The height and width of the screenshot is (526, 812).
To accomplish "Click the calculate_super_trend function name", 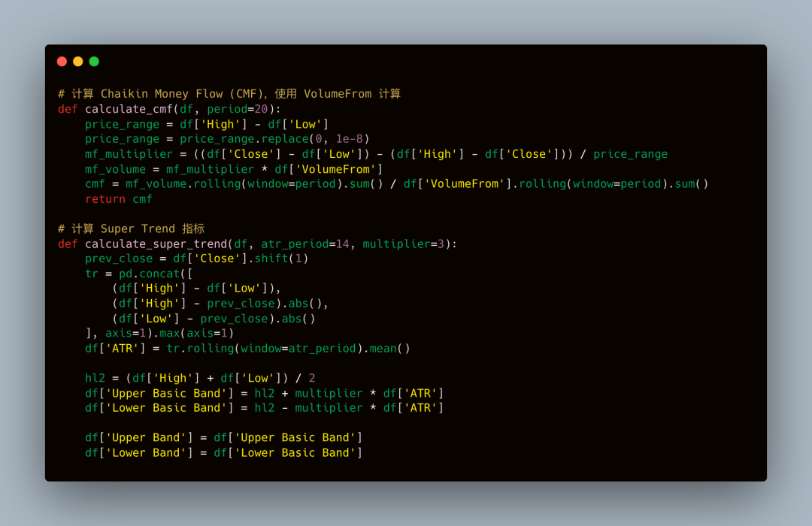I will [x=156, y=244].
